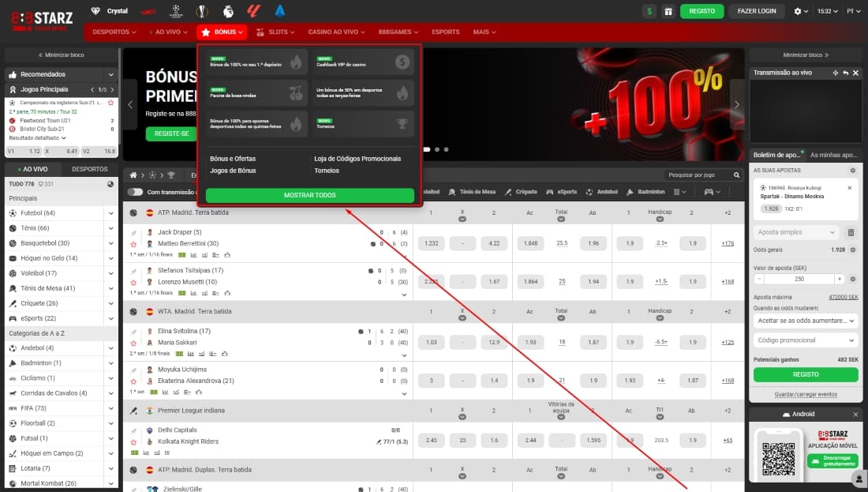Open the CASINO AO VIVO menu
This screenshot has height=492, width=868.
[x=336, y=32]
